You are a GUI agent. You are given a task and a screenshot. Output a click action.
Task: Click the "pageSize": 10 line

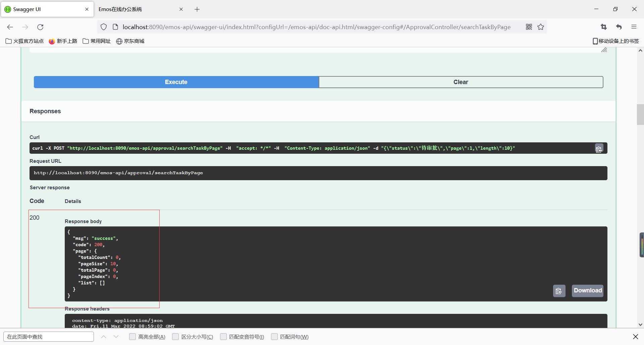98,264
